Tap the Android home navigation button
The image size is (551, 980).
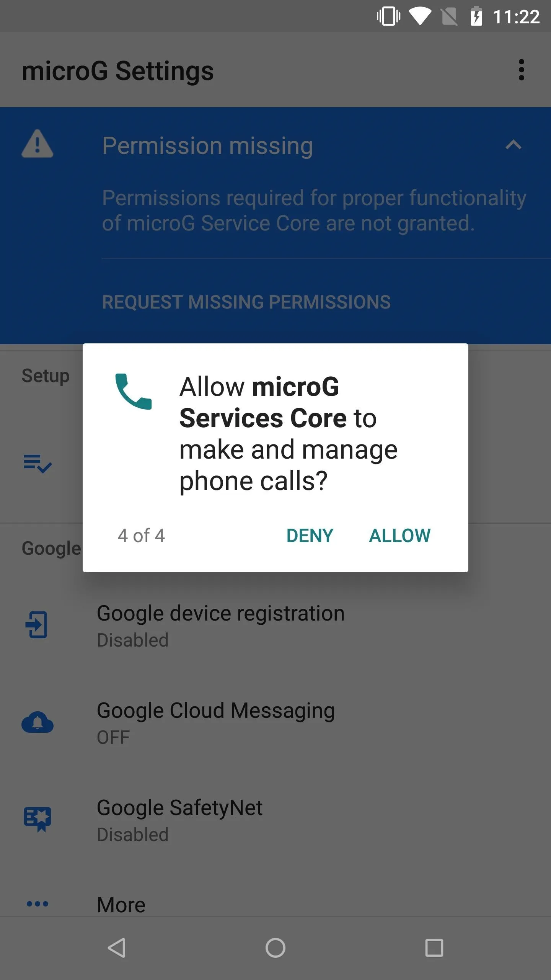point(275,948)
